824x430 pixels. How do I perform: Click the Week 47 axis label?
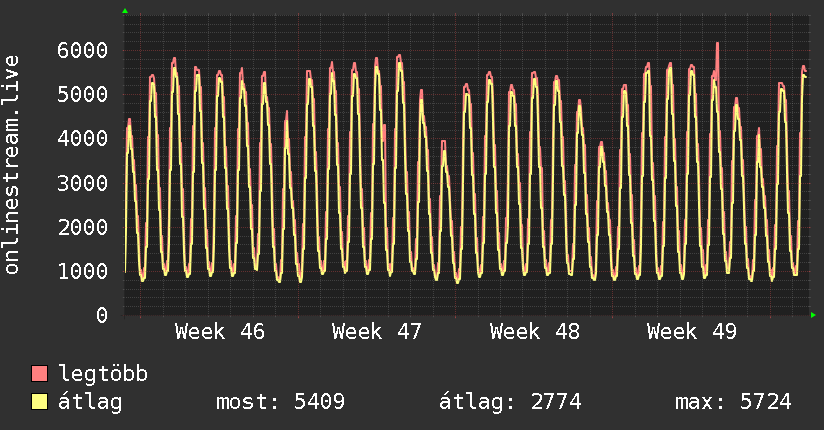377,332
